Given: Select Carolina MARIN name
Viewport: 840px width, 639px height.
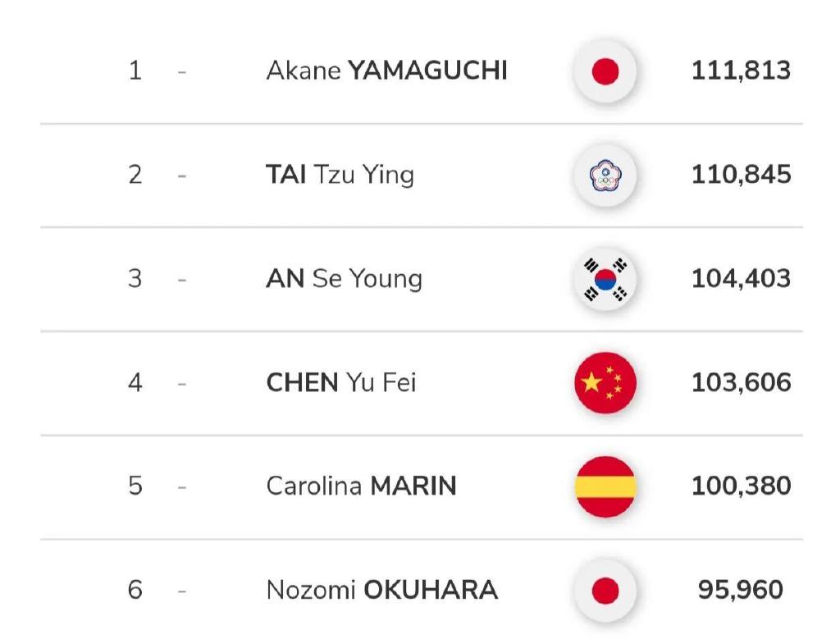Looking at the screenshot, I should click(361, 486).
